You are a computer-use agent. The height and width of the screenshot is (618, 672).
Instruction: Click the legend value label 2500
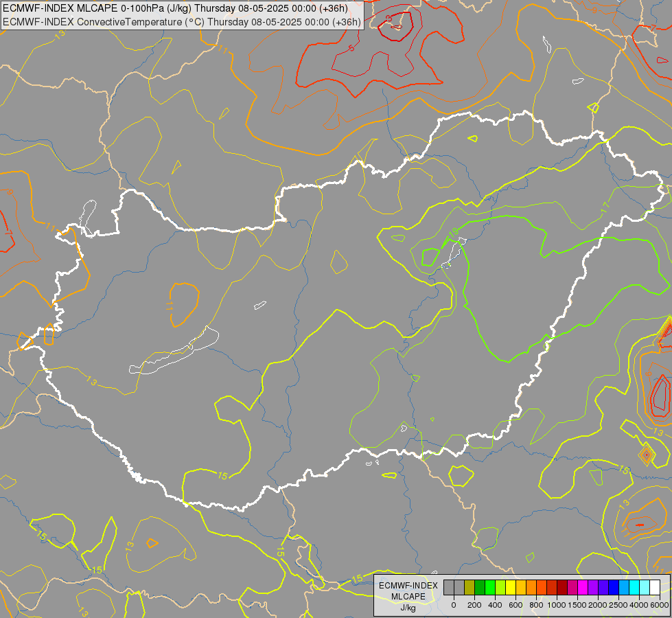618,605
